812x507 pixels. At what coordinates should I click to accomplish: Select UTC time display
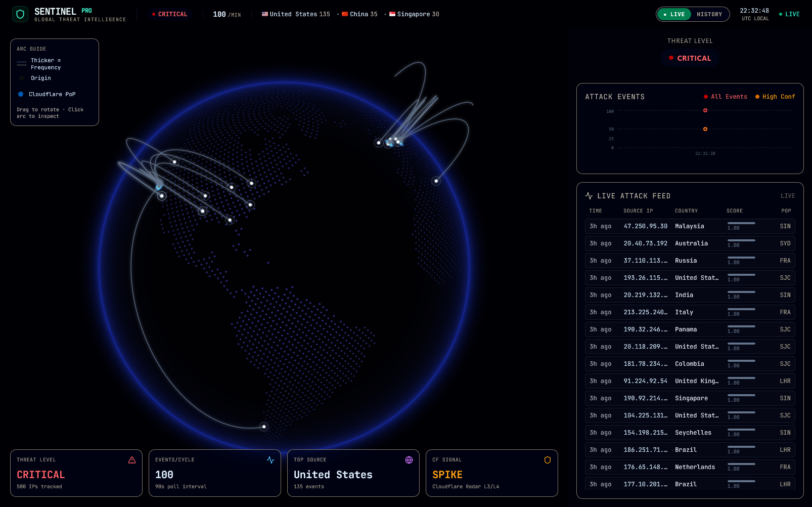point(746,19)
